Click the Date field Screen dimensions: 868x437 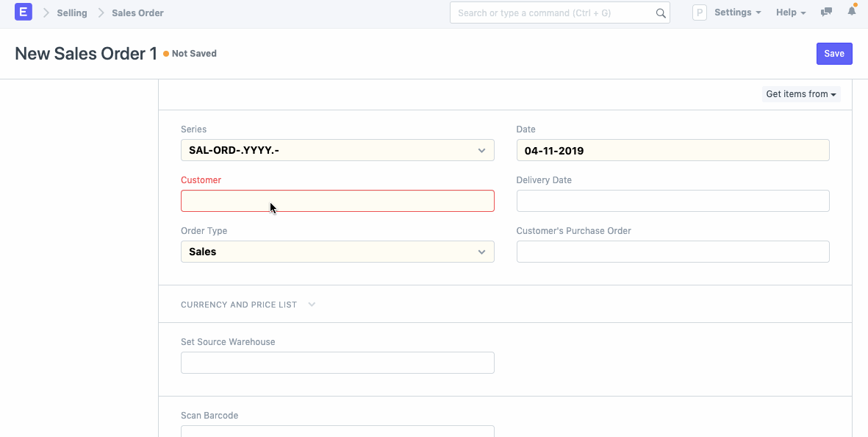click(x=672, y=151)
